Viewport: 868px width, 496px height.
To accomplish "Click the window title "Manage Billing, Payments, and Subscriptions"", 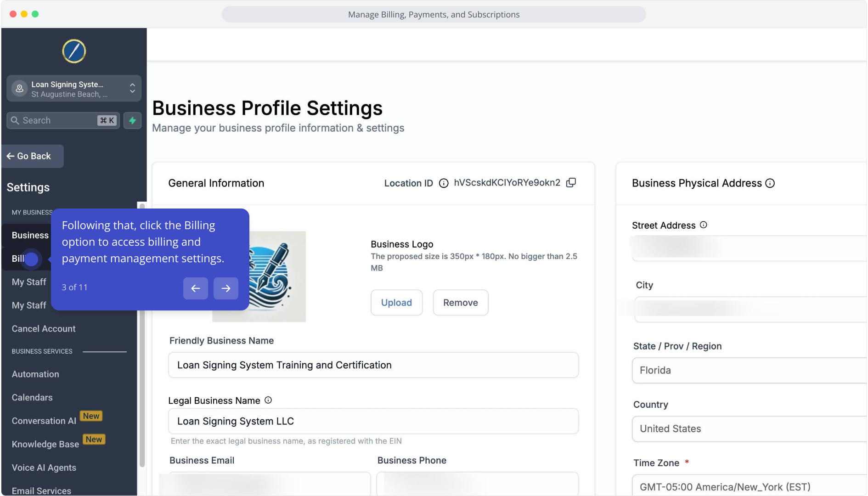I will pyautogui.click(x=434, y=14).
